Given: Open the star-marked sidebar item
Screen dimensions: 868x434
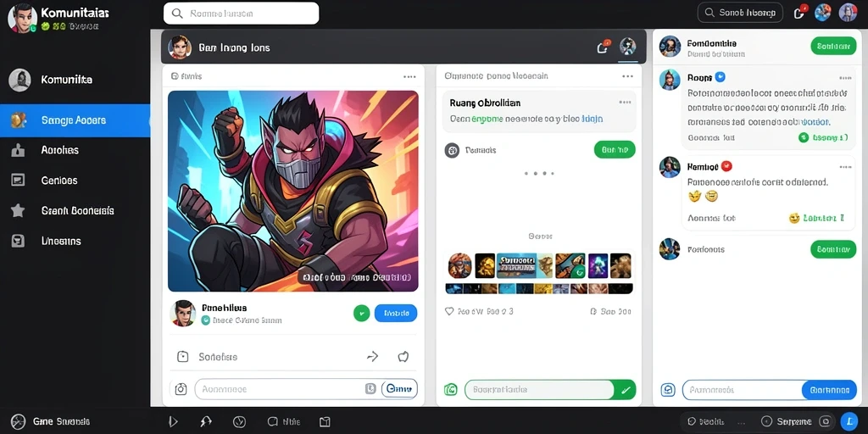Looking at the screenshot, I should coord(75,211).
